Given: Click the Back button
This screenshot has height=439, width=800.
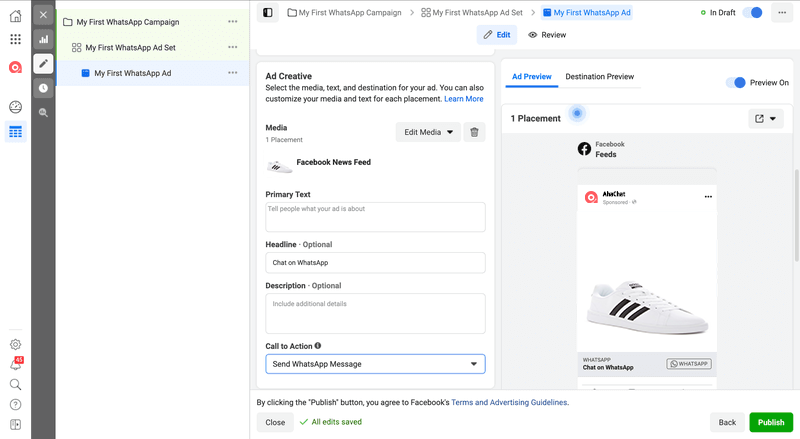Looking at the screenshot, I should pos(727,422).
